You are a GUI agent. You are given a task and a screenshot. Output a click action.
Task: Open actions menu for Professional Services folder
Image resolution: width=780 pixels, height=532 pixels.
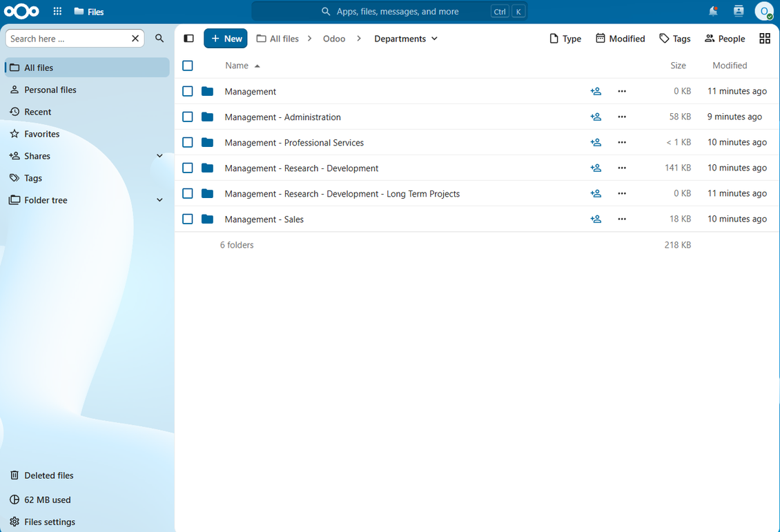coord(622,142)
